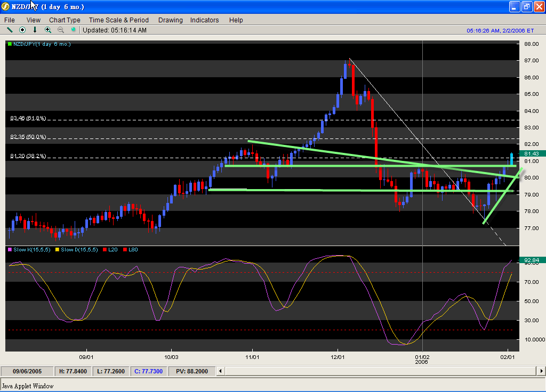Click the Updated: 05:16:14 AM text
This screenshot has width=546, height=392.
pyautogui.click(x=115, y=30)
